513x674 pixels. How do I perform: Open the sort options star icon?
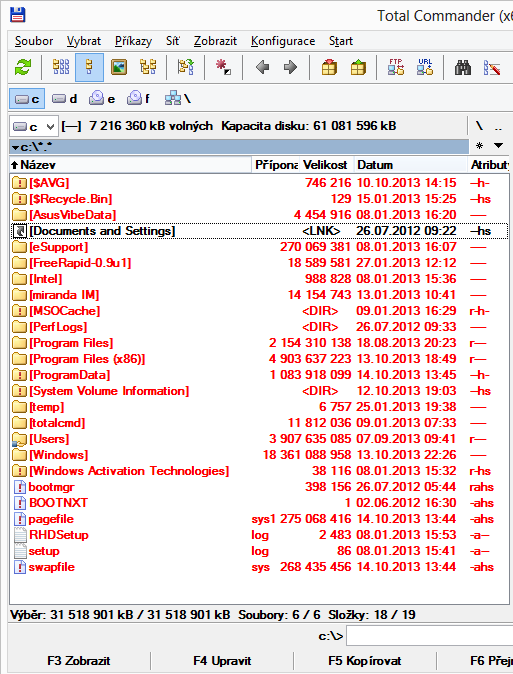[x=223, y=67]
